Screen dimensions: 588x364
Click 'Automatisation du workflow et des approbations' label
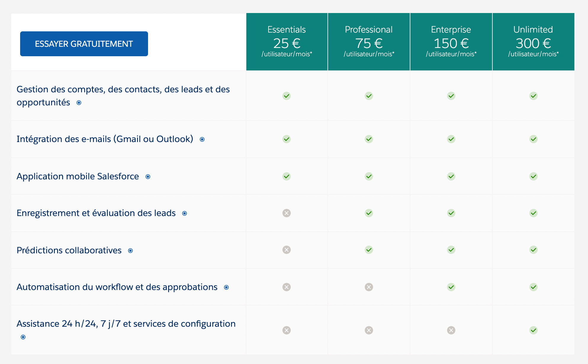(117, 287)
